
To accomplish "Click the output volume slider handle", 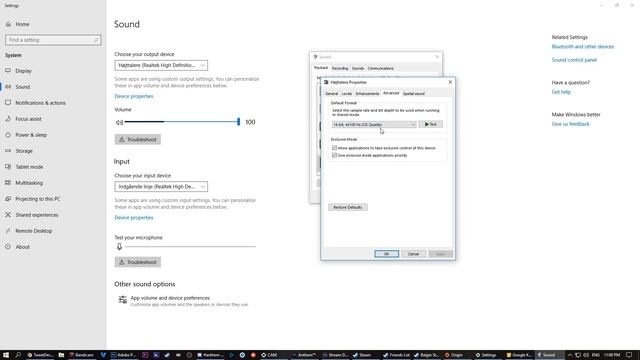I will click(238, 122).
